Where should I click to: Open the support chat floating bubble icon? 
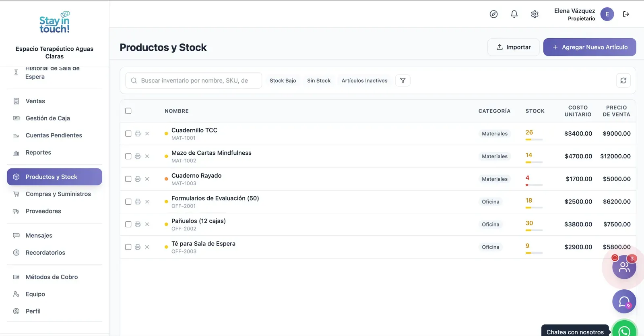point(624,301)
